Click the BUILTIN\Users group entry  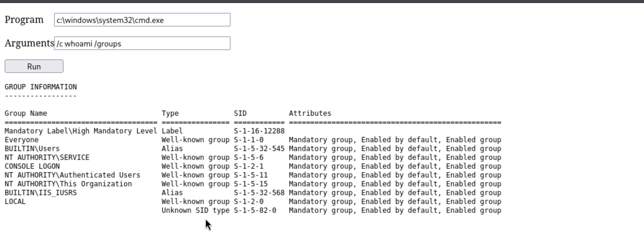point(32,149)
